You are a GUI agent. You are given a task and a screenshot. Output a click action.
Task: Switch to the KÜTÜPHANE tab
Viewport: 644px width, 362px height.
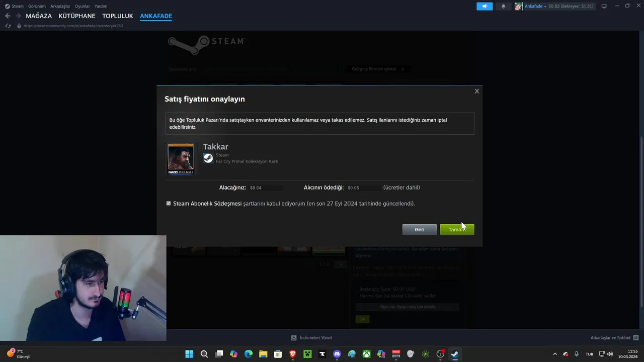pyautogui.click(x=77, y=16)
